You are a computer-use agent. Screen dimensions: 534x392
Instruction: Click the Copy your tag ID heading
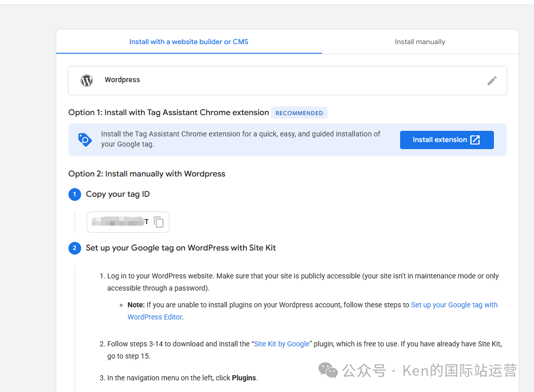pyautogui.click(x=118, y=194)
